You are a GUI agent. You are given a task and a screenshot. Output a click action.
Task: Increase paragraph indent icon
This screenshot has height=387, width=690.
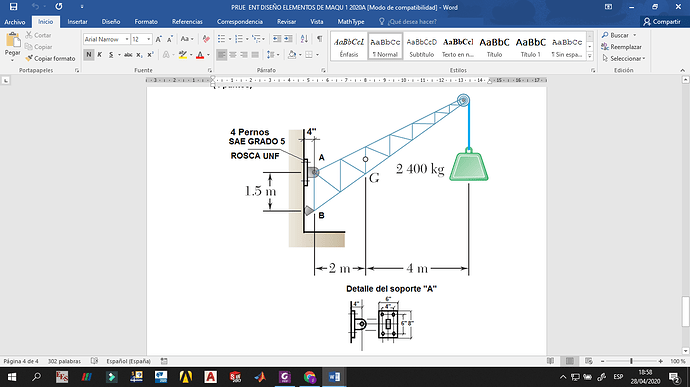pos(288,39)
